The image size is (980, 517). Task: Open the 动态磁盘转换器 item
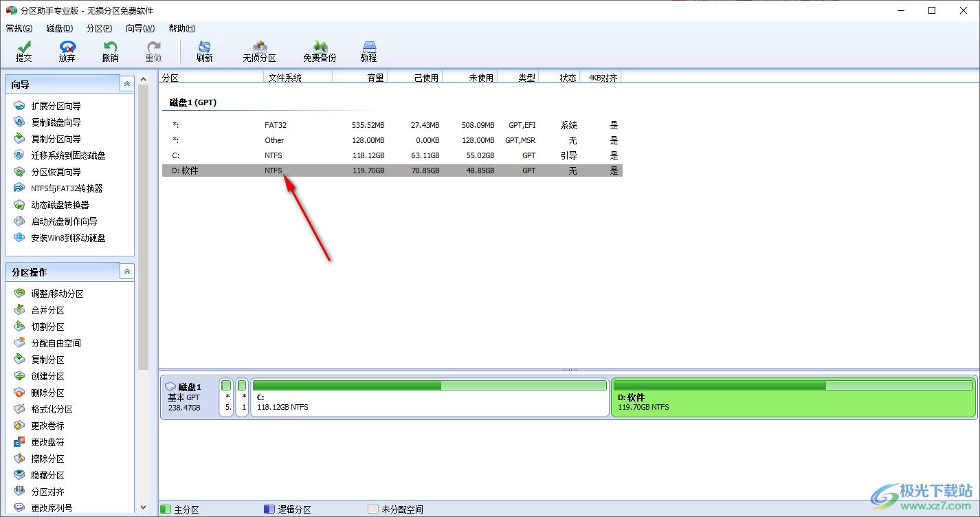pyautogui.click(x=52, y=205)
